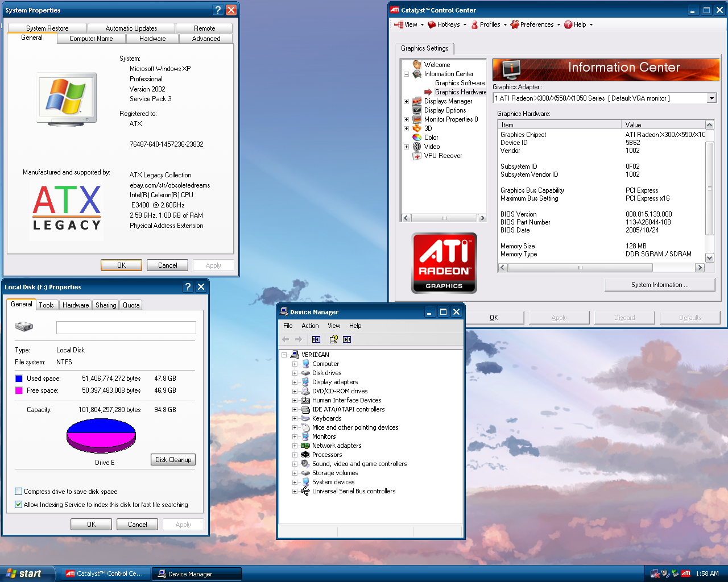
Task: Open Hotkeys menu in Catalyst
Action: pos(447,24)
